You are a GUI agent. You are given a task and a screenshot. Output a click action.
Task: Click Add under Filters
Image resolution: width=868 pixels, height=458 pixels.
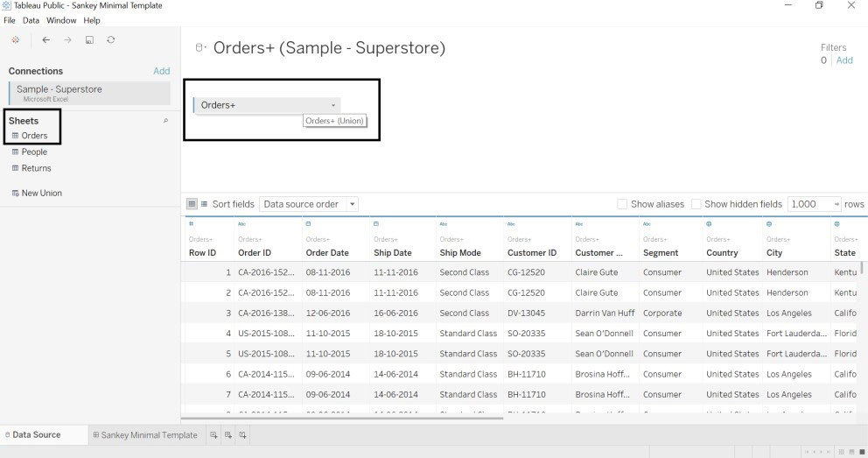844,60
